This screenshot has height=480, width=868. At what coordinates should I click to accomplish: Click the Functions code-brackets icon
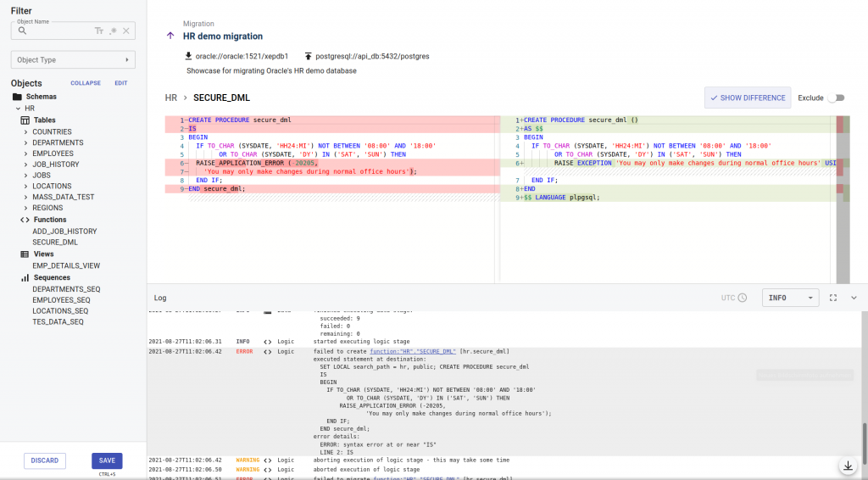click(x=25, y=220)
